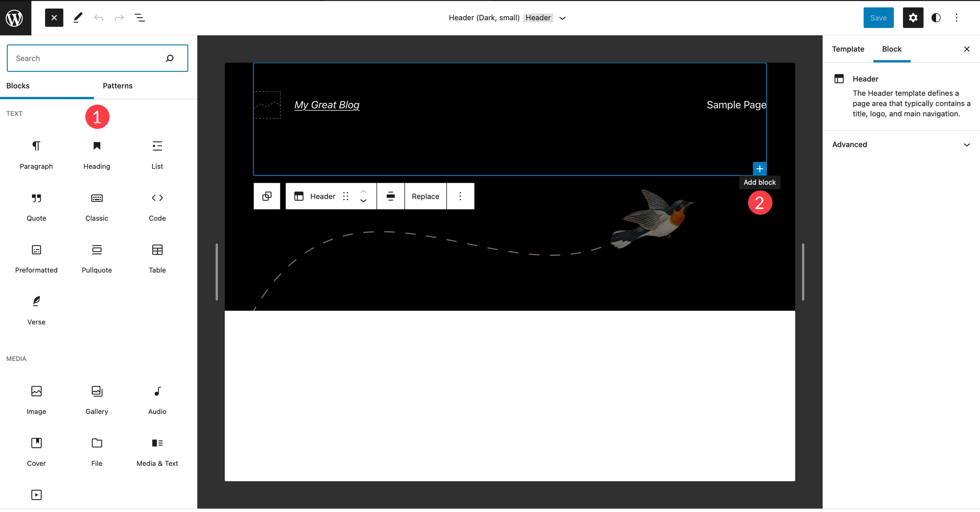The height and width of the screenshot is (512, 980).
Task: Toggle the Add block plus button
Action: (x=759, y=168)
